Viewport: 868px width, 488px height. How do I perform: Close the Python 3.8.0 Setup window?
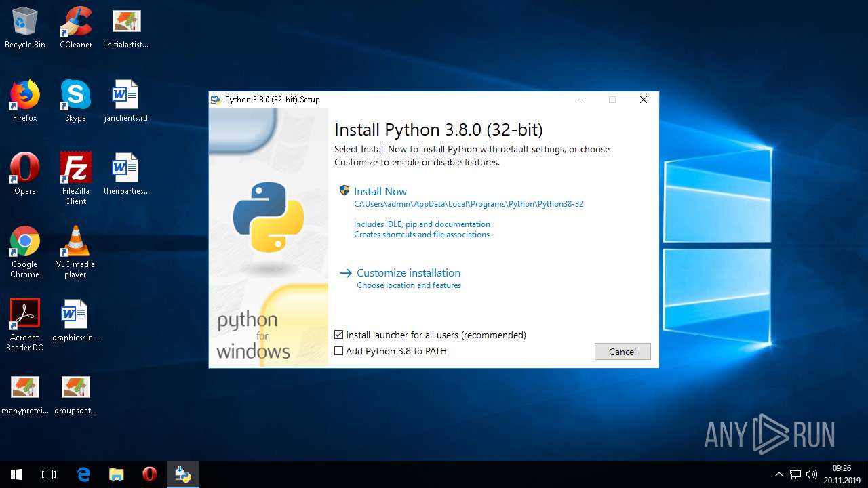point(644,100)
